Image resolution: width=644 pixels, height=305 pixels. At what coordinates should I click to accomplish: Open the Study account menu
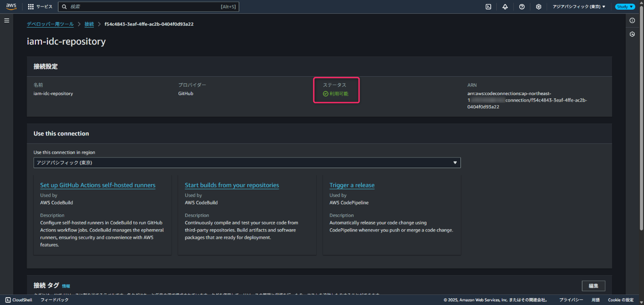tap(625, 7)
